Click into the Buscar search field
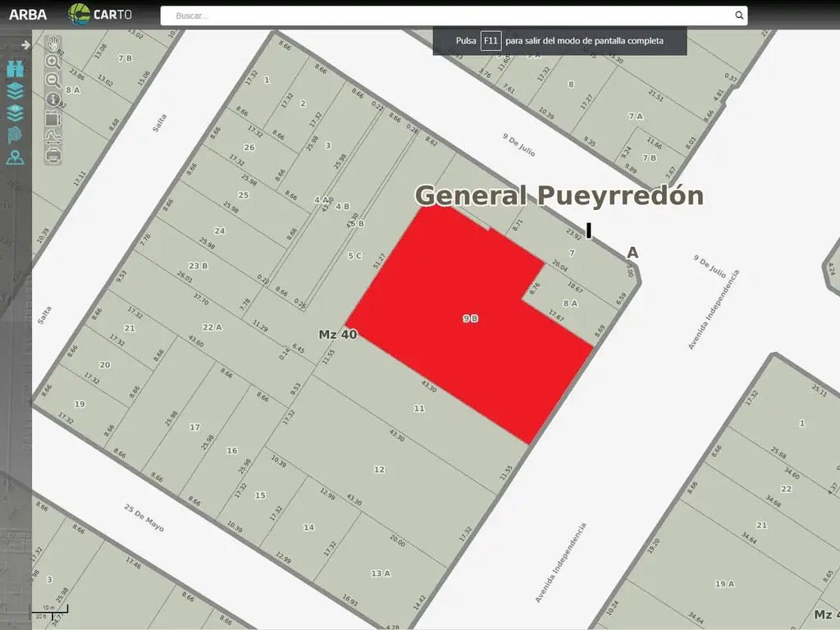Image resolution: width=840 pixels, height=630 pixels. click(x=451, y=16)
